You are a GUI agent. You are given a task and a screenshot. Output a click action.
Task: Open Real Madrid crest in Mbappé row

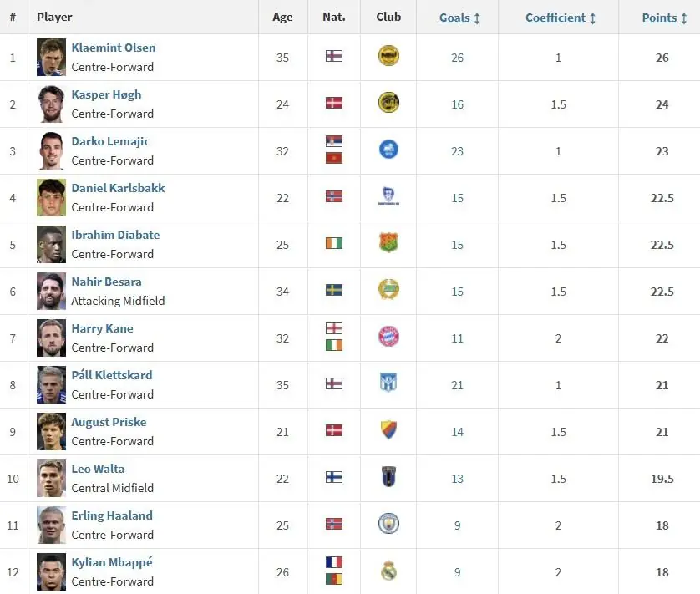[x=388, y=571]
